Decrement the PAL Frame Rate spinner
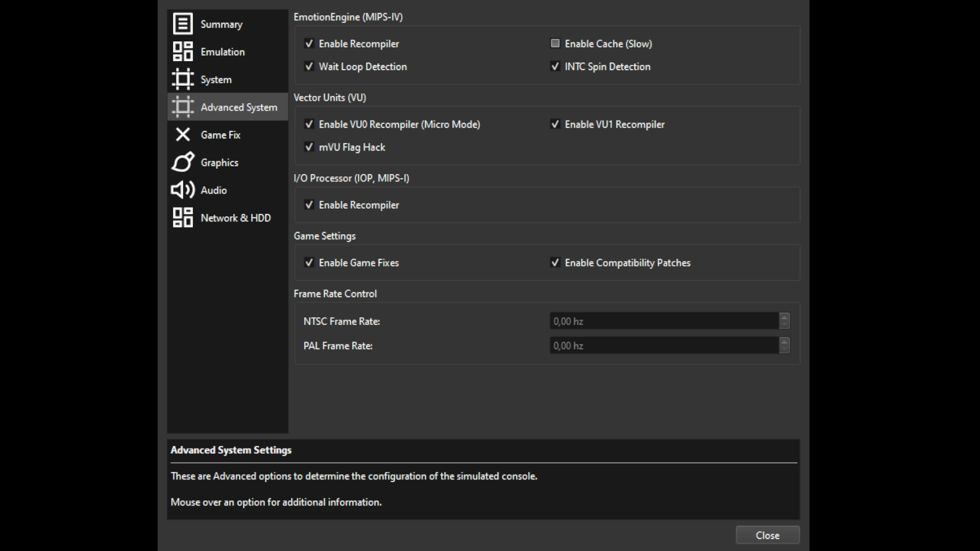980x551 pixels. point(785,348)
